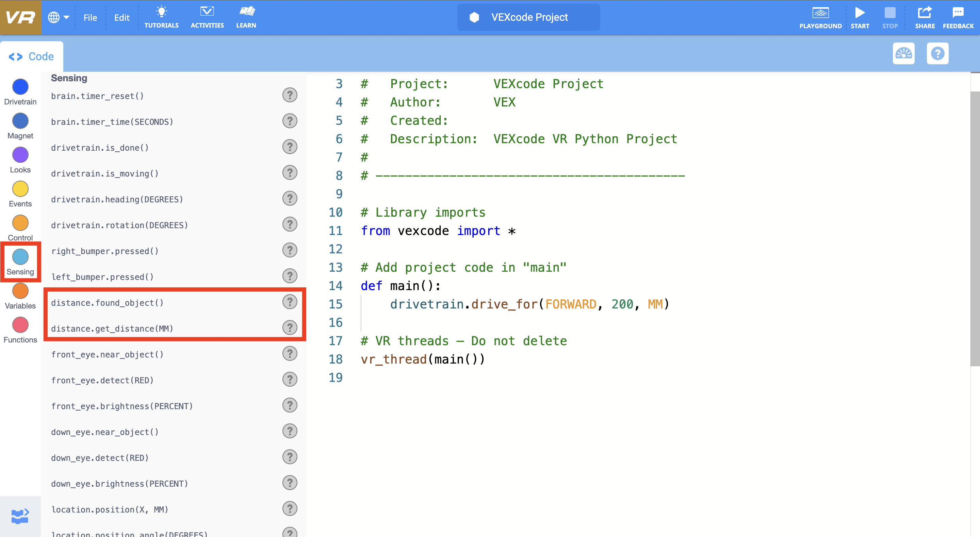Select the Drivetrain command category
This screenshot has height=537, width=980.
pyautogui.click(x=20, y=87)
